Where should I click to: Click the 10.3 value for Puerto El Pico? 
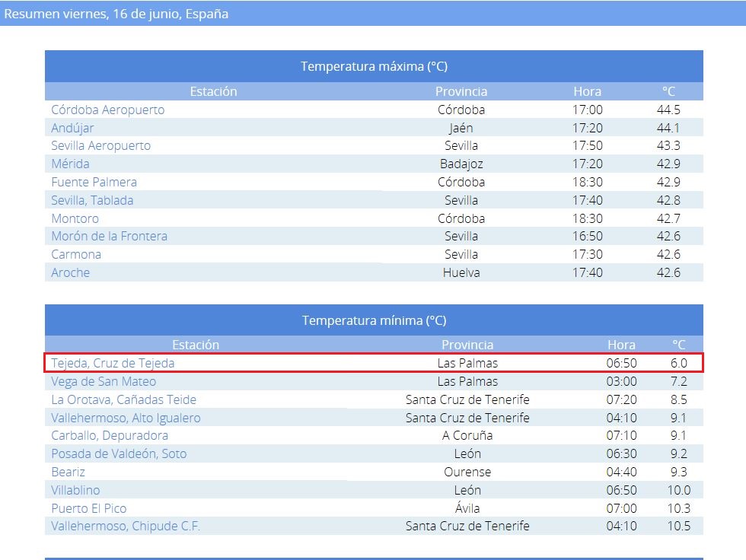pos(679,508)
